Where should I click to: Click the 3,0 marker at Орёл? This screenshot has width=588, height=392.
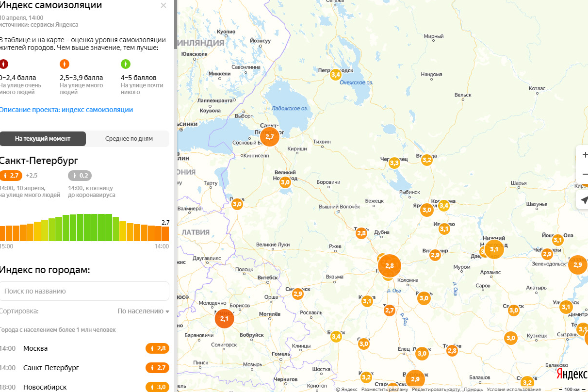click(364, 343)
